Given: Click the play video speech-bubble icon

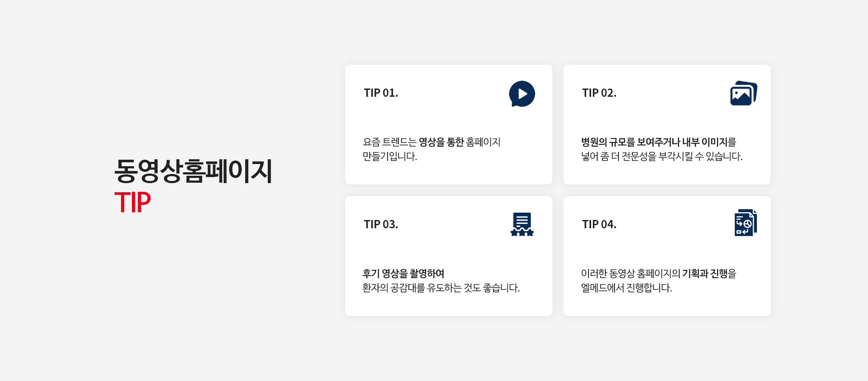Looking at the screenshot, I should (x=522, y=94).
